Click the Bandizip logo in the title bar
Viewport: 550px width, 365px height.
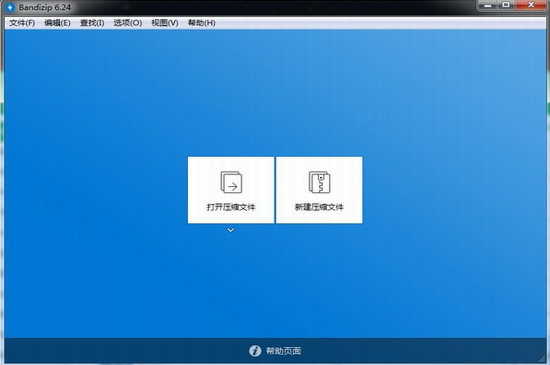pyautogui.click(x=10, y=7)
